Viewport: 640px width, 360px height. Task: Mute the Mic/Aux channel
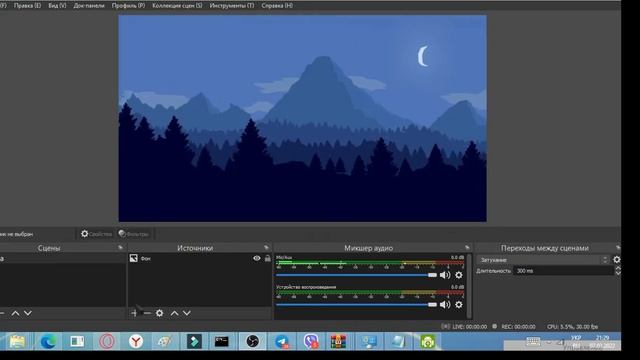(x=445, y=275)
